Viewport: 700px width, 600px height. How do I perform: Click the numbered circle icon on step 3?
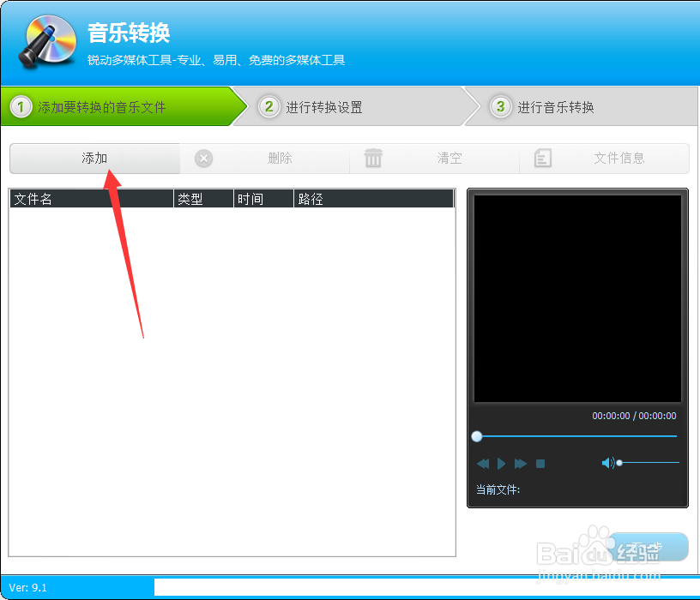pos(500,105)
